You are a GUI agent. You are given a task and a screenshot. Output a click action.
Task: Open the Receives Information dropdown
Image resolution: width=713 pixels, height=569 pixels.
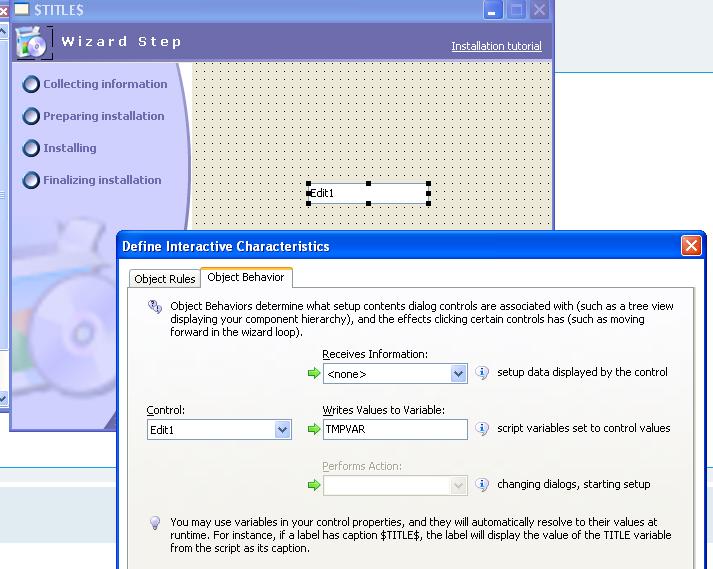tap(458, 374)
